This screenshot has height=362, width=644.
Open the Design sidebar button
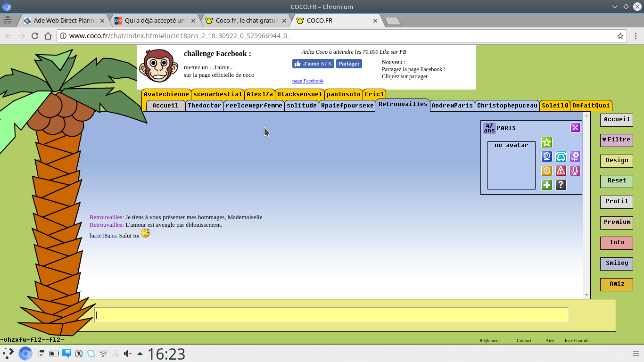pos(617,161)
